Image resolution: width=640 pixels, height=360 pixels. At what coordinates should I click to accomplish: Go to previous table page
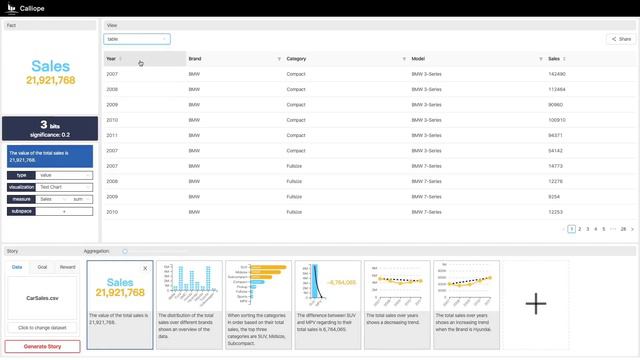564,229
